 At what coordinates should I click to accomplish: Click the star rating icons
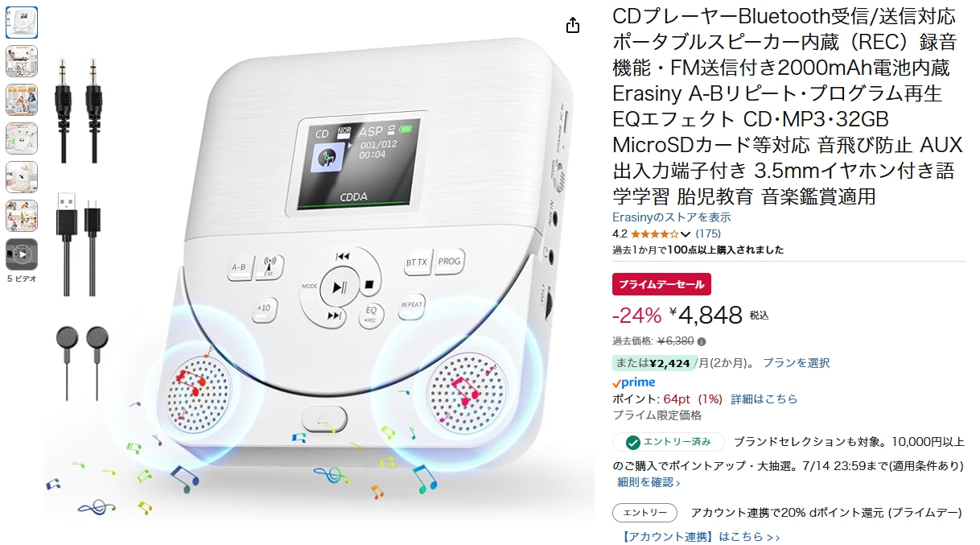coord(655,234)
